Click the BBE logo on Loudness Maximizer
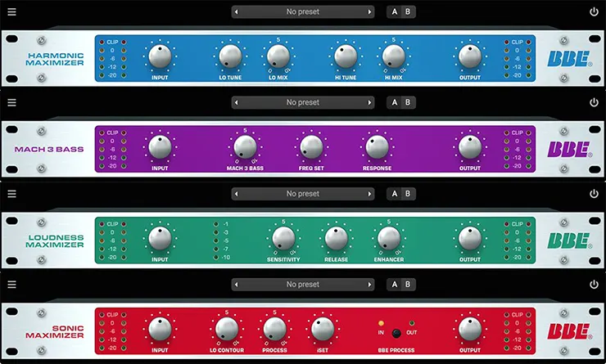 click(568, 240)
